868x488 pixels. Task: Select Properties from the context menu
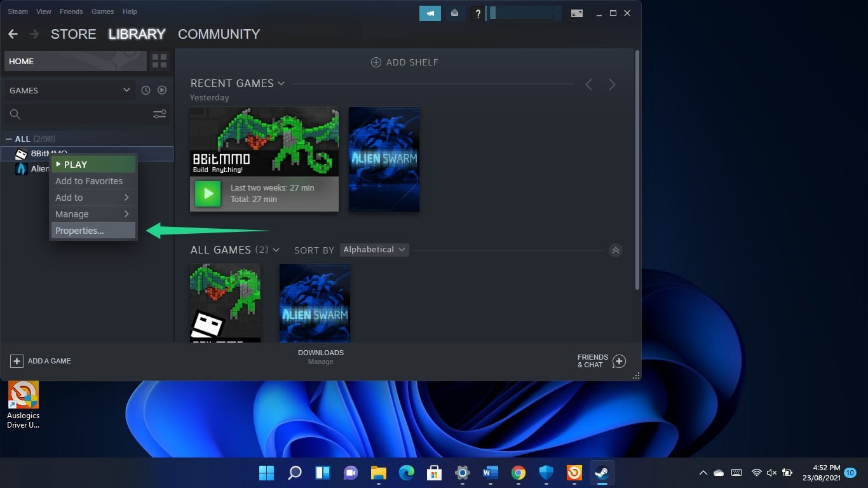click(79, 231)
